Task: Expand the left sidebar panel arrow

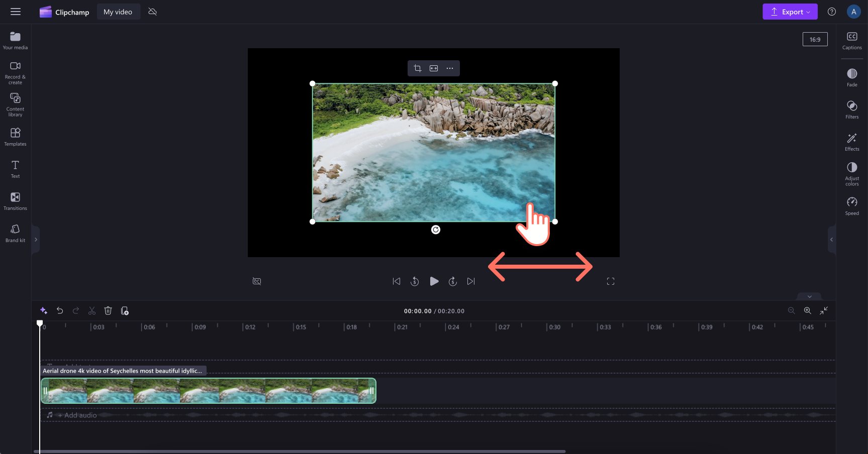Action: pyautogui.click(x=36, y=240)
